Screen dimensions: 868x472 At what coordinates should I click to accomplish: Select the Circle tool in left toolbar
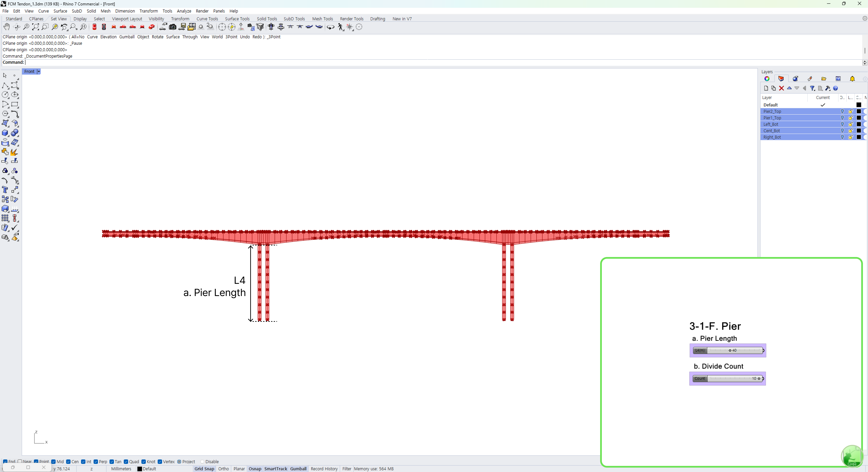5,95
